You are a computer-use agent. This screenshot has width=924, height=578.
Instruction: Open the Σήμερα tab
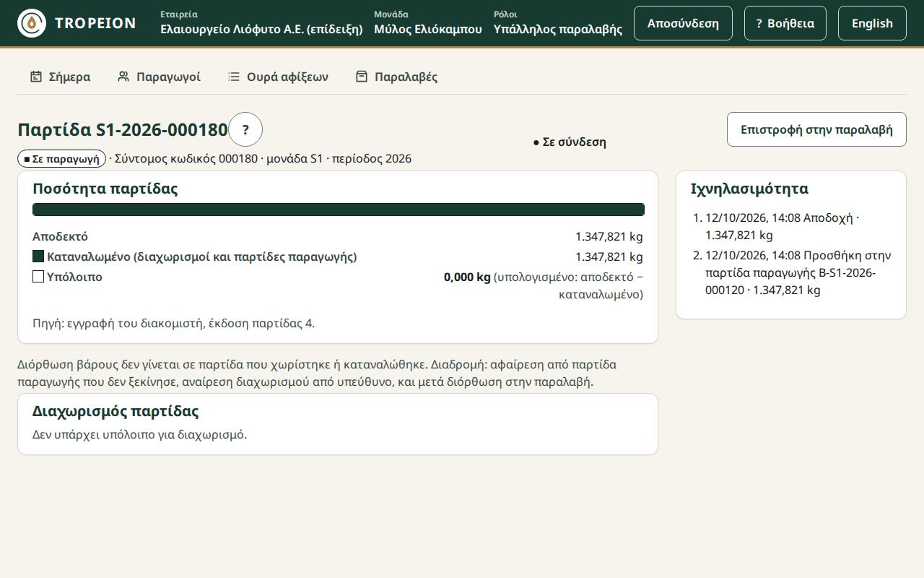[x=60, y=77]
